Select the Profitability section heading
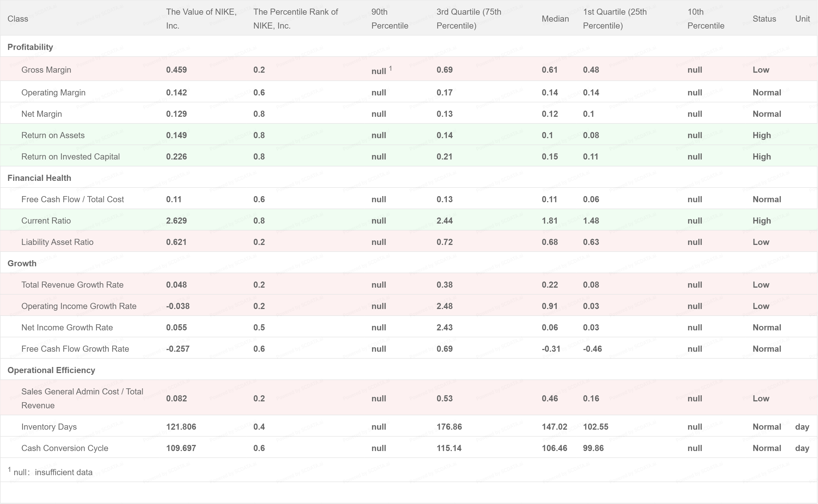 (30, 47)
